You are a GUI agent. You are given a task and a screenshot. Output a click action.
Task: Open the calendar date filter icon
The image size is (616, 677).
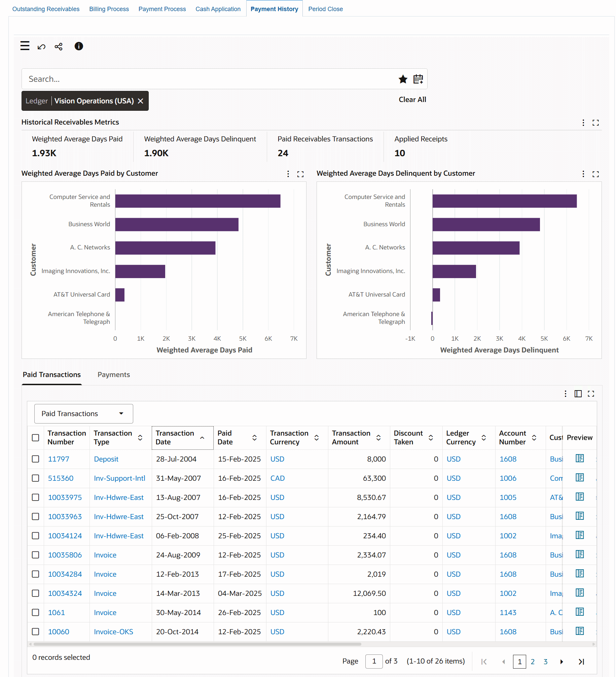[x=418, y=79]
